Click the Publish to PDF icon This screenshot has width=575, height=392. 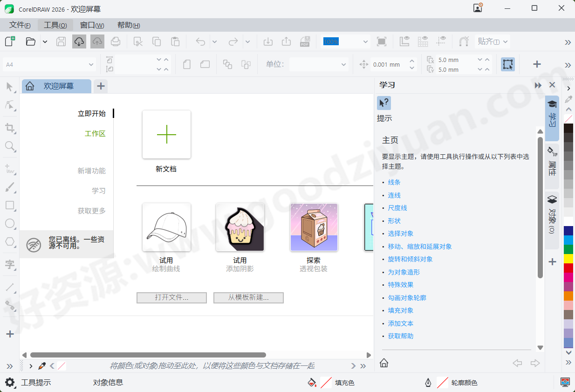[306, 41]
